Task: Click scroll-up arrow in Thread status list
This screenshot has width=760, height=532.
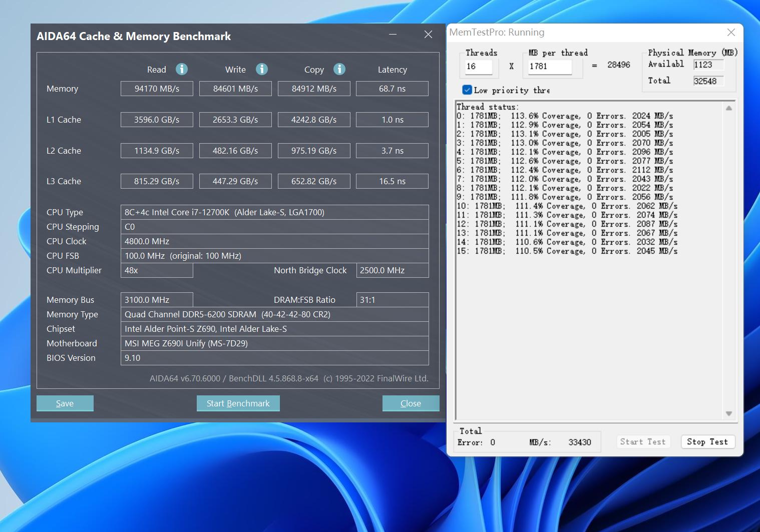Action: 729,108
